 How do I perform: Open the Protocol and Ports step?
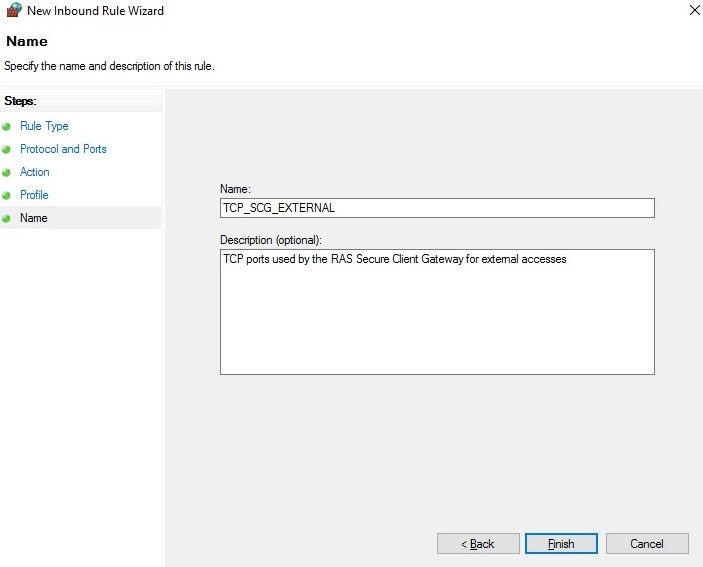(x=63, y=149)
